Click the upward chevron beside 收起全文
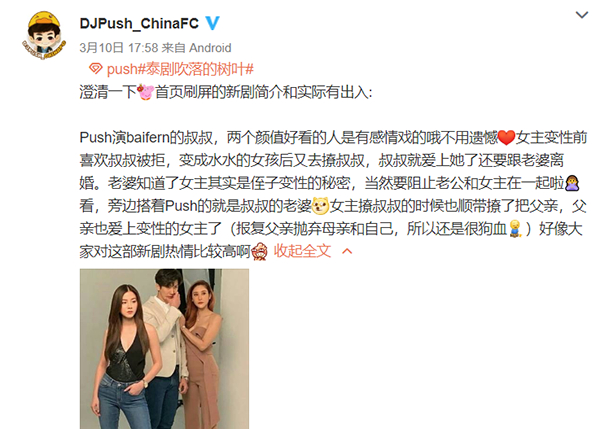Image resolution: width=600 pixels, height=429 pixels. [347, 251]
